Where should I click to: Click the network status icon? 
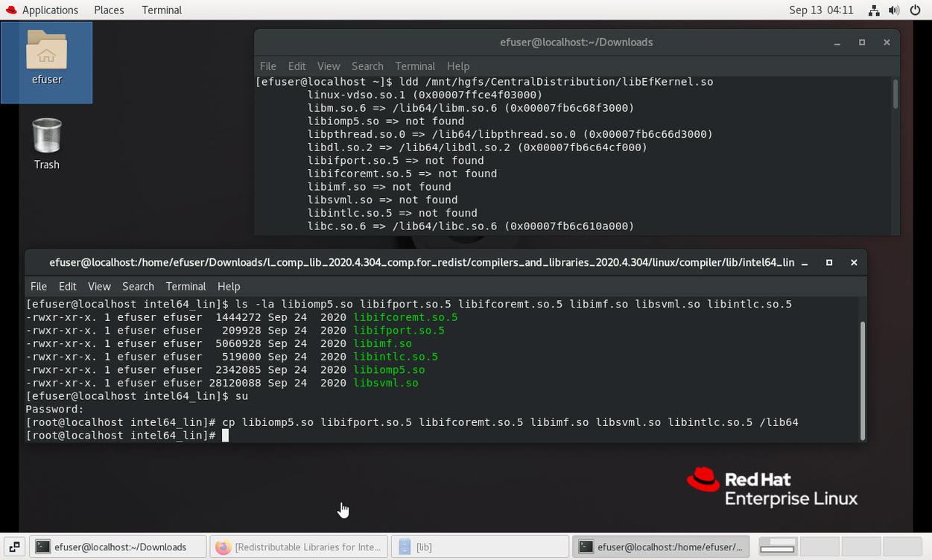(874, 10)
